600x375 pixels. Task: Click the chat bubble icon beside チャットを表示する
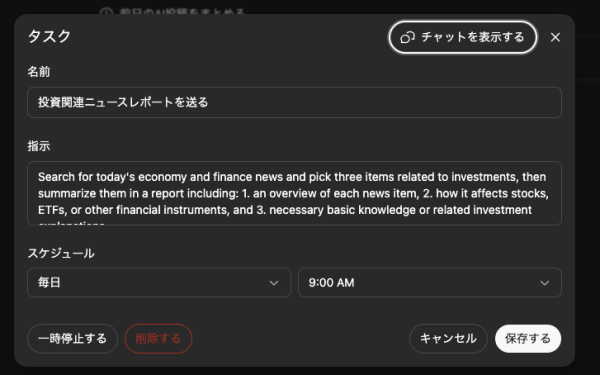[x=408, y=38]
